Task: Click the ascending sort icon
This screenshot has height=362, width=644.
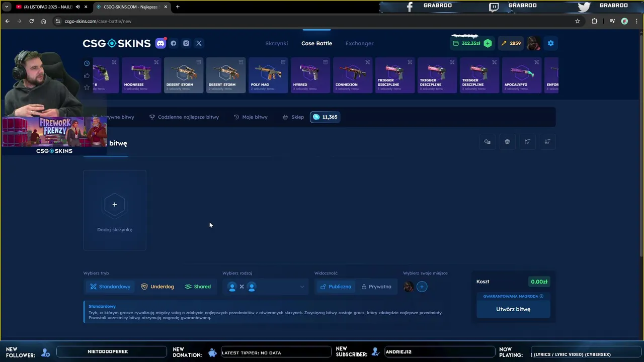Action: [x=527, y=142]
